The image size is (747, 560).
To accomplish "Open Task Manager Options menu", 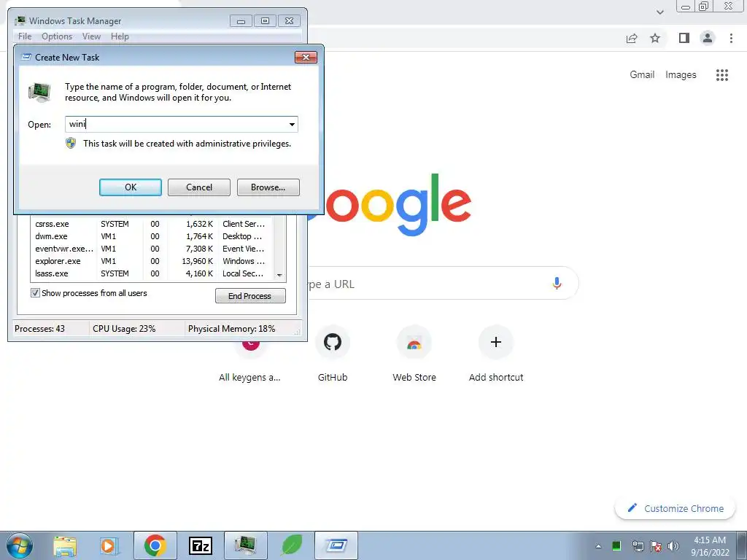I will (57, 36).
